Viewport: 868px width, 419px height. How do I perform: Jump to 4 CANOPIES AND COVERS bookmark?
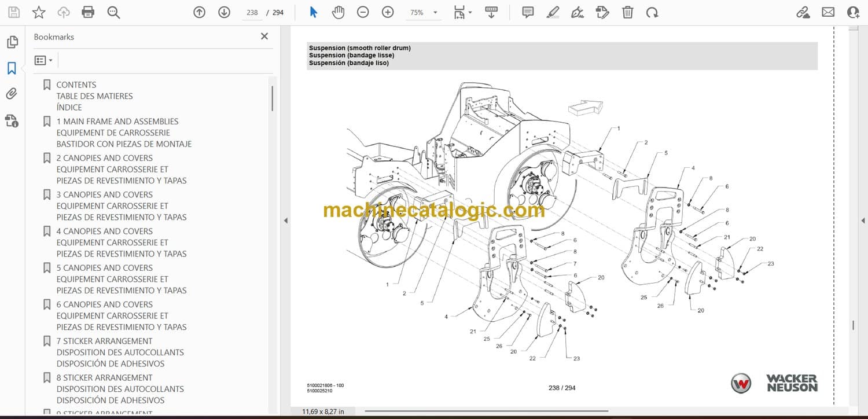(x=122, y=242)
